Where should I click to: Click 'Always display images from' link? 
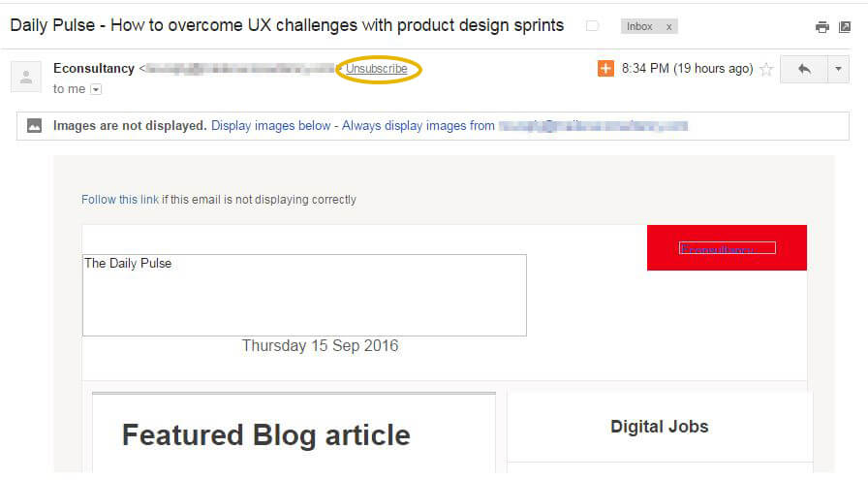coord(418,126)
